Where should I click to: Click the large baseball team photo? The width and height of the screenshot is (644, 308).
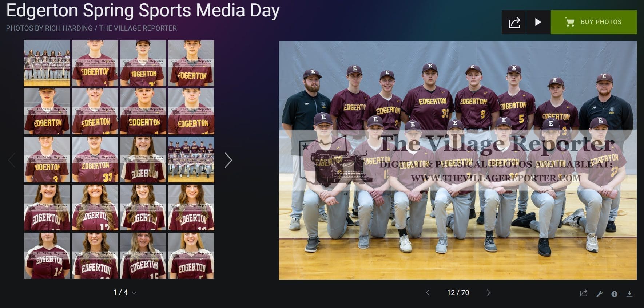457,160
